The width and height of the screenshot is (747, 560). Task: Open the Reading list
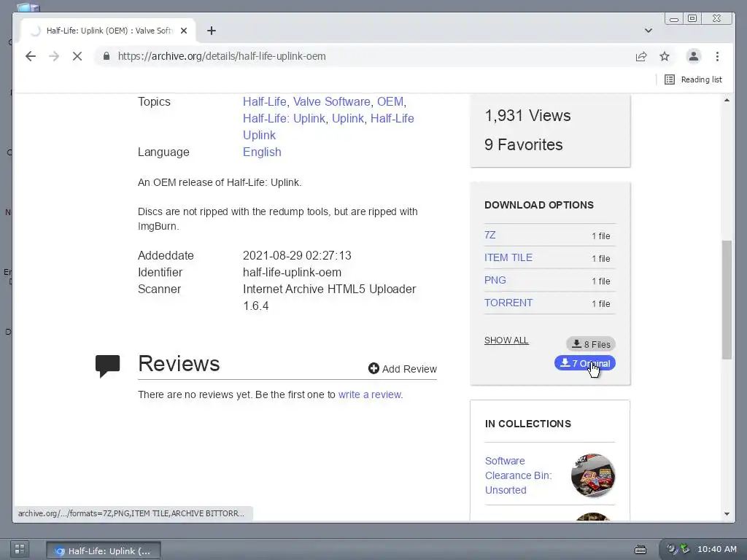[x=693, y=79]
